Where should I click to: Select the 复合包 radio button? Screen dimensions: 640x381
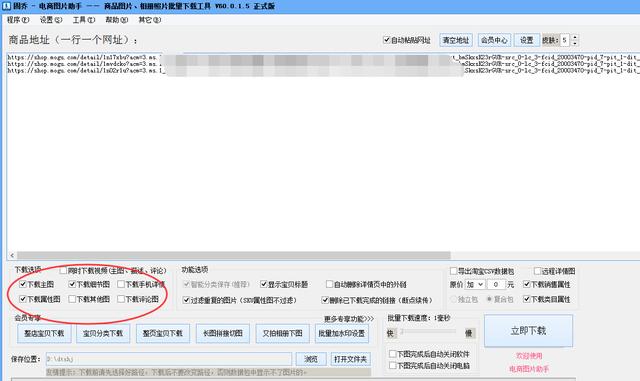(489, 299)
